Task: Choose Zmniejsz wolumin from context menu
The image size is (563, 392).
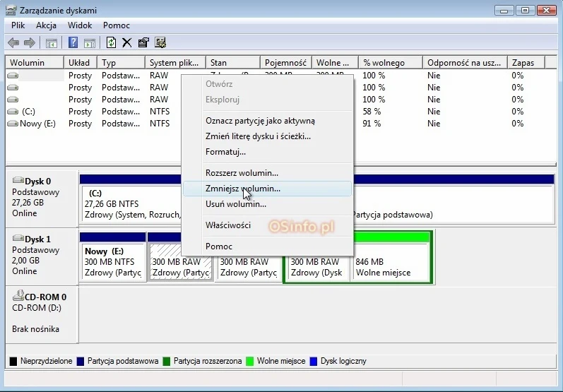Action: tap(243, 189)
